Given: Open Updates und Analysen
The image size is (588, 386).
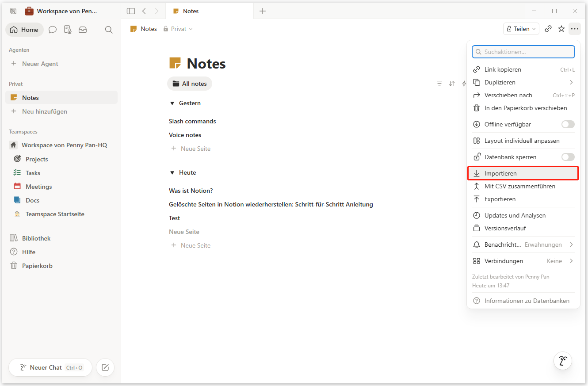Looking at the screenshot, I should 523,215.
